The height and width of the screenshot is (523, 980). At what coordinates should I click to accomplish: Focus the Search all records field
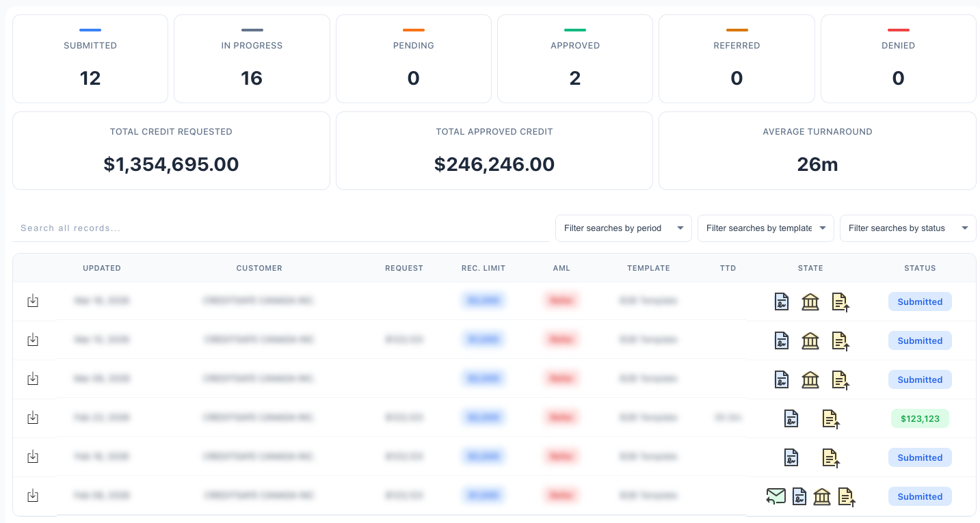[x=280, y=228]
